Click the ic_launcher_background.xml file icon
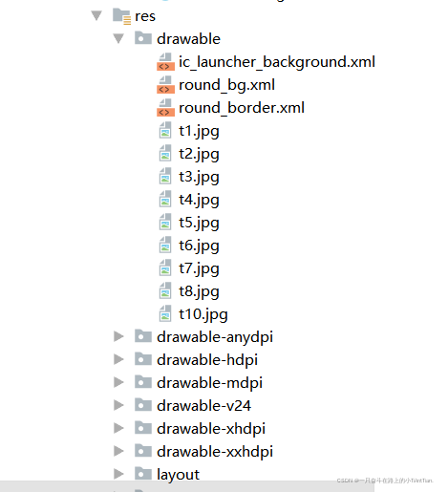 pyautogui.click(x=165, y=62)
